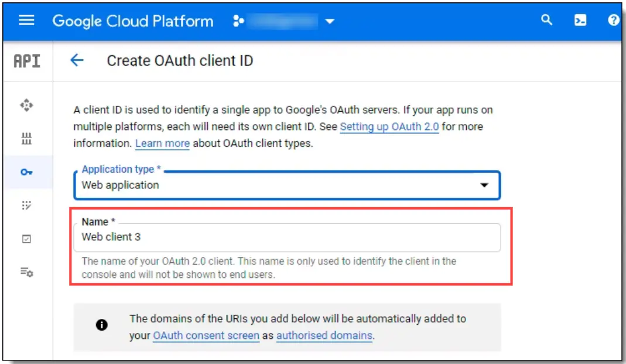Open the OAuth consent screen link
This screenshot has height=364, width=626.
(x=206, y=335)
